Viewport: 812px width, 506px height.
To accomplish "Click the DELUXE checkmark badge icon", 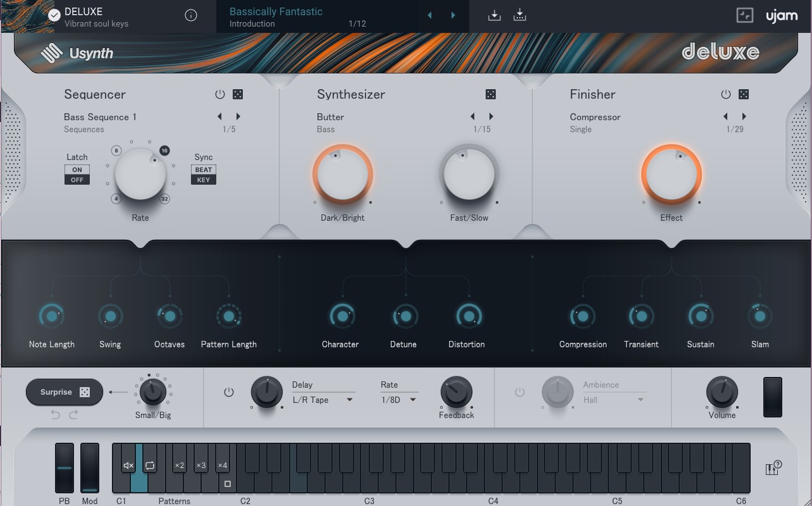I will 54,16.
